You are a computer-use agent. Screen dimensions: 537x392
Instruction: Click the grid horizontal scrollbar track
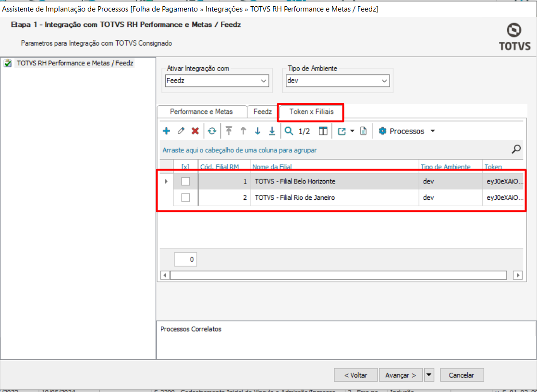tap(338, 275)
